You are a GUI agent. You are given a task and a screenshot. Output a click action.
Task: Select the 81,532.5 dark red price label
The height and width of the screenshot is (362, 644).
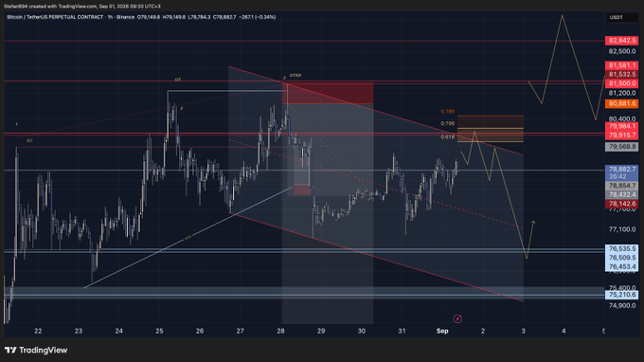click(x=621, y=74)
